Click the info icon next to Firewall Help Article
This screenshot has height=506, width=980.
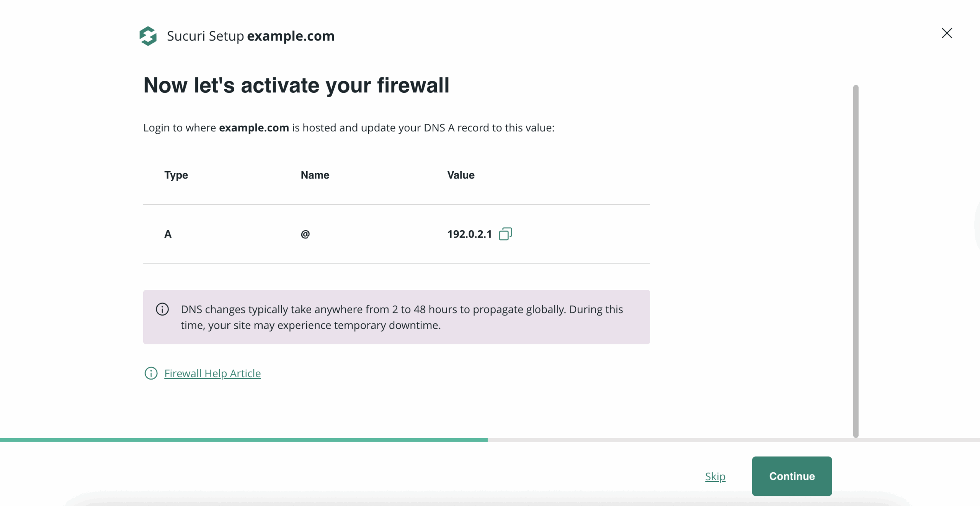click(x=150, y=373)
